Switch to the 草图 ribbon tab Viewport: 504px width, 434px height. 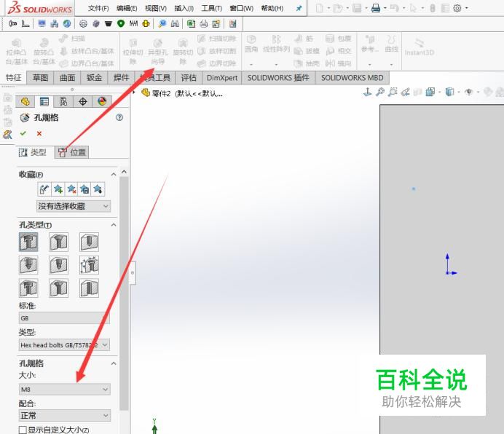[x=41, y=78]
